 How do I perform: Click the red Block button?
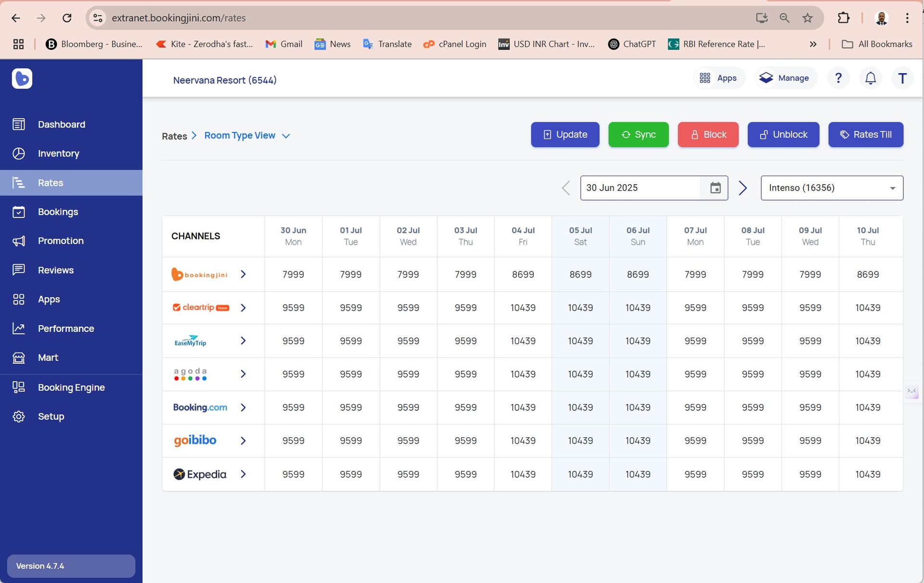pos(707,135)
